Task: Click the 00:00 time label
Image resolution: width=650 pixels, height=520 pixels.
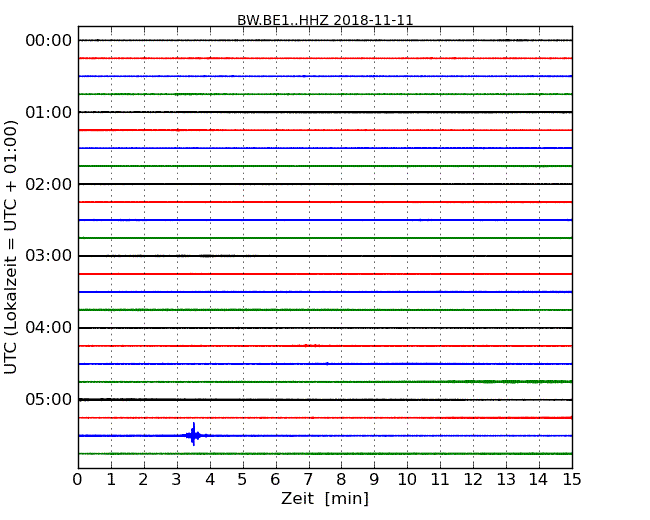Action: 49,41
